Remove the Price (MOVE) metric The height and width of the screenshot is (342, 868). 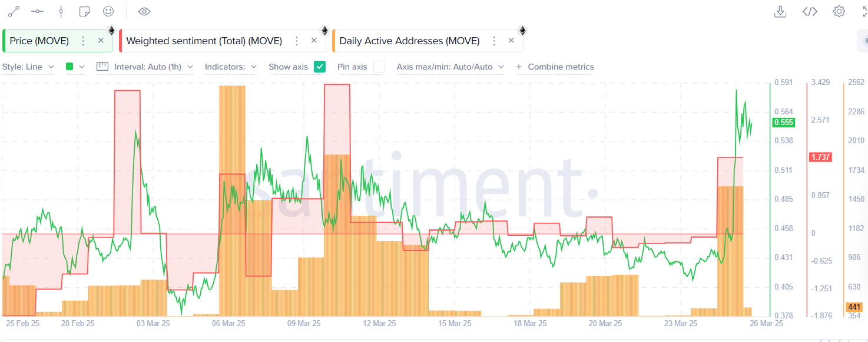click(101, 41)
